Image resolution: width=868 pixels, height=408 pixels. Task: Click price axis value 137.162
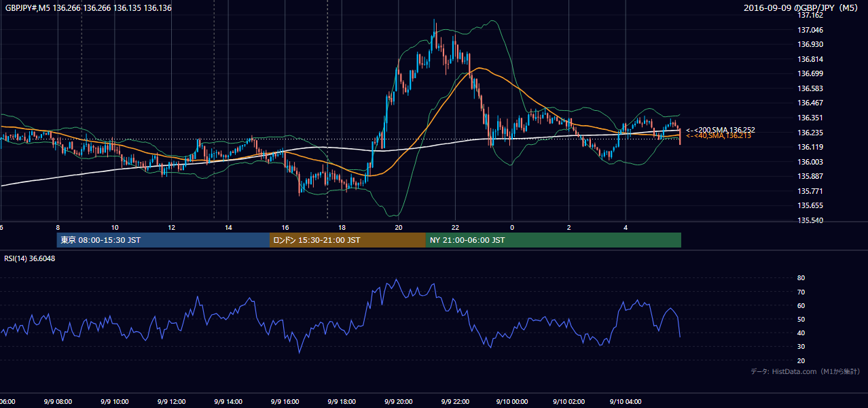click(810, 15)
